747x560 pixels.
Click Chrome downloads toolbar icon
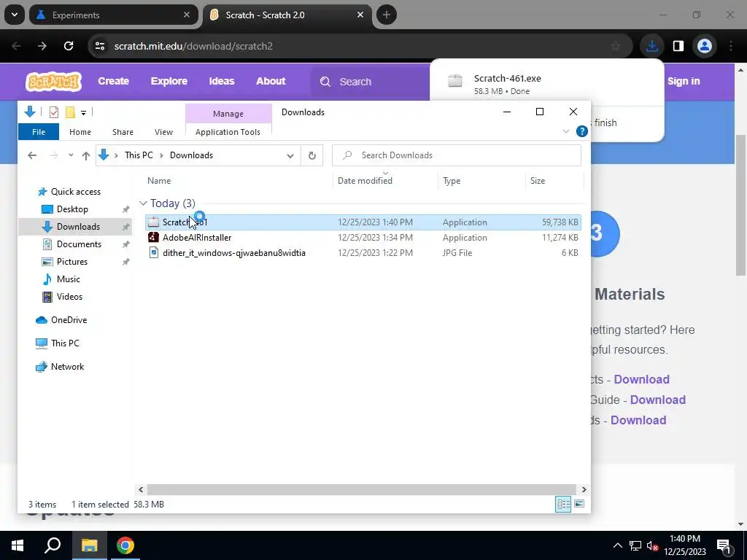(x=651, y=46)
